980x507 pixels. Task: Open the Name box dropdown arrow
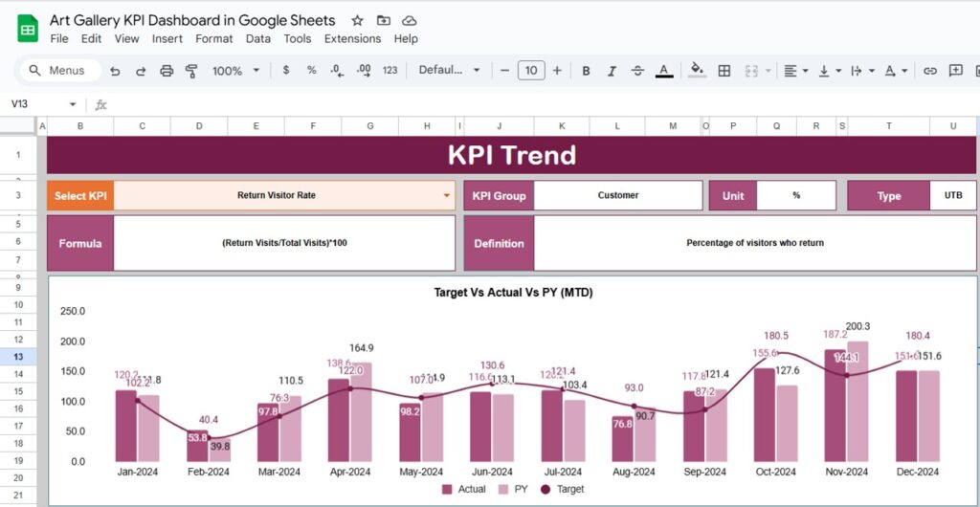click(73, 104)
